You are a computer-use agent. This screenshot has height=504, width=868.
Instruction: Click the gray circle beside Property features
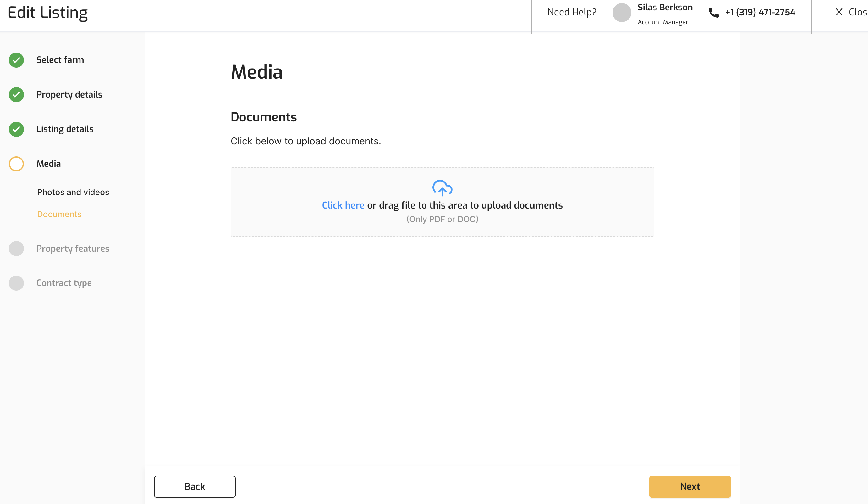pyautogui.click(x=16, y=249)
